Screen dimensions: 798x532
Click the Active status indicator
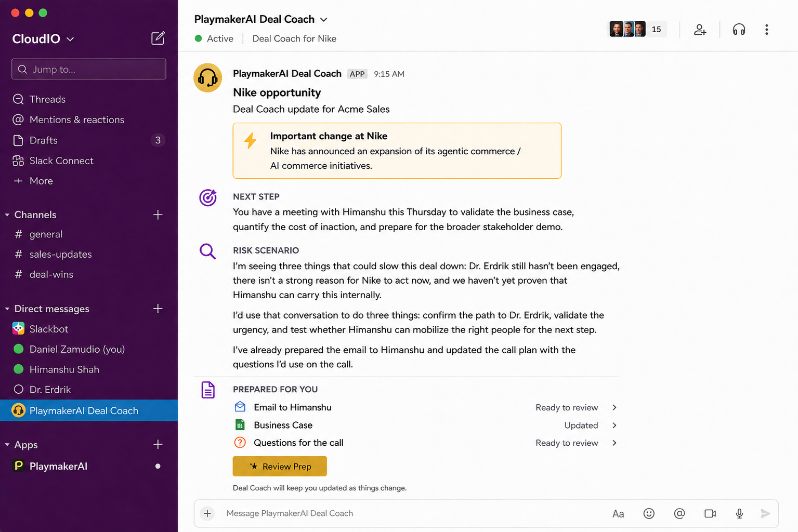214,38
